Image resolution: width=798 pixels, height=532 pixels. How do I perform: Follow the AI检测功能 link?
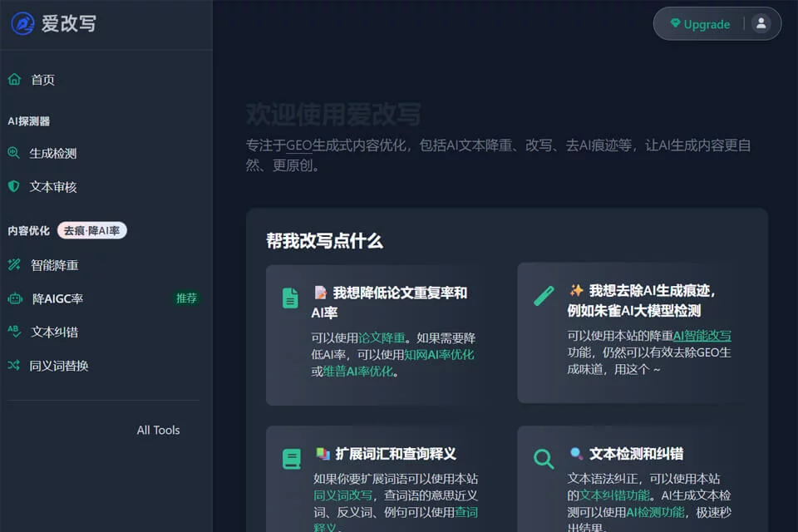pyautogui.click(x=655, y=512)
